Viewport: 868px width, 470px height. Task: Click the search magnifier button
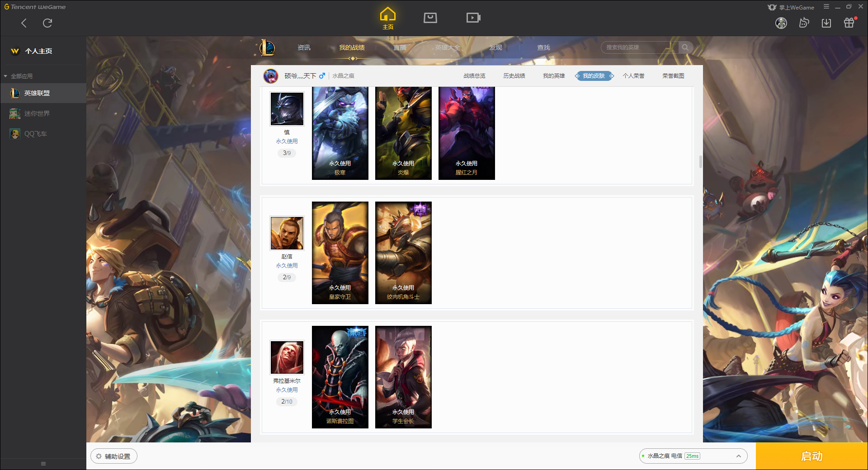685,47
